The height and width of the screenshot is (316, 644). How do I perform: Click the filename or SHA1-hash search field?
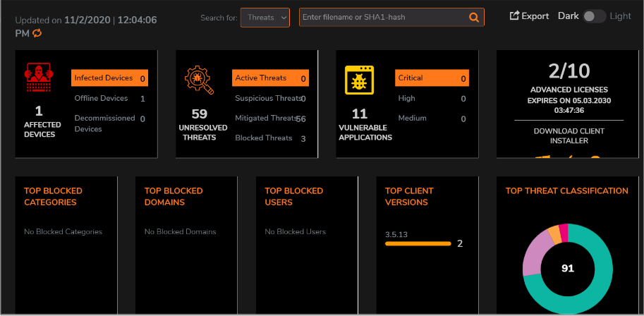point(391,17)
